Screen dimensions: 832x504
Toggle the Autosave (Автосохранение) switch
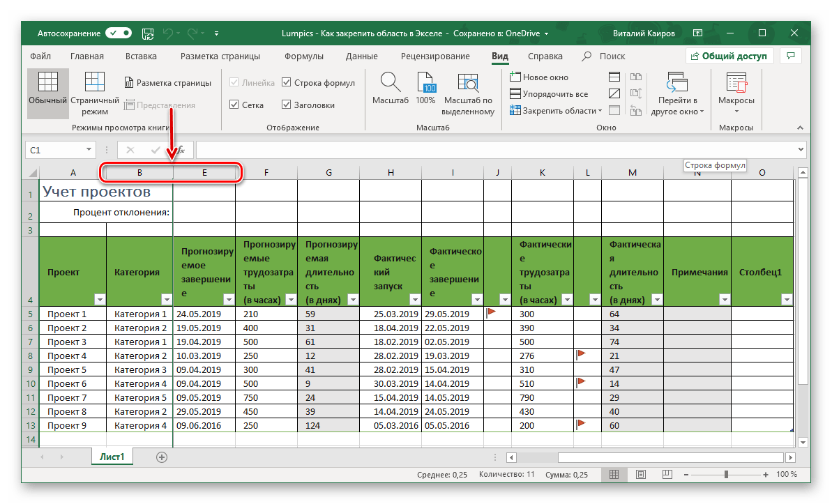119,33
